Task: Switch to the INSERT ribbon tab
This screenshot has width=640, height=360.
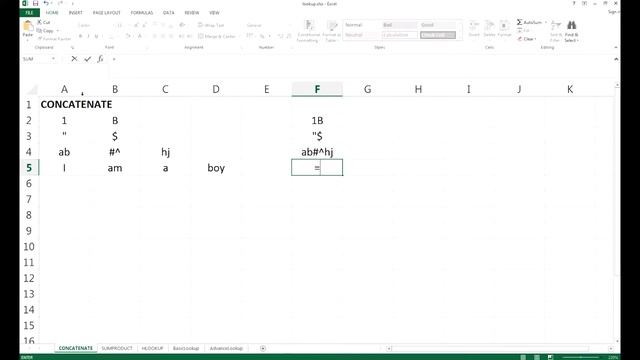Action: pos(76,13)
